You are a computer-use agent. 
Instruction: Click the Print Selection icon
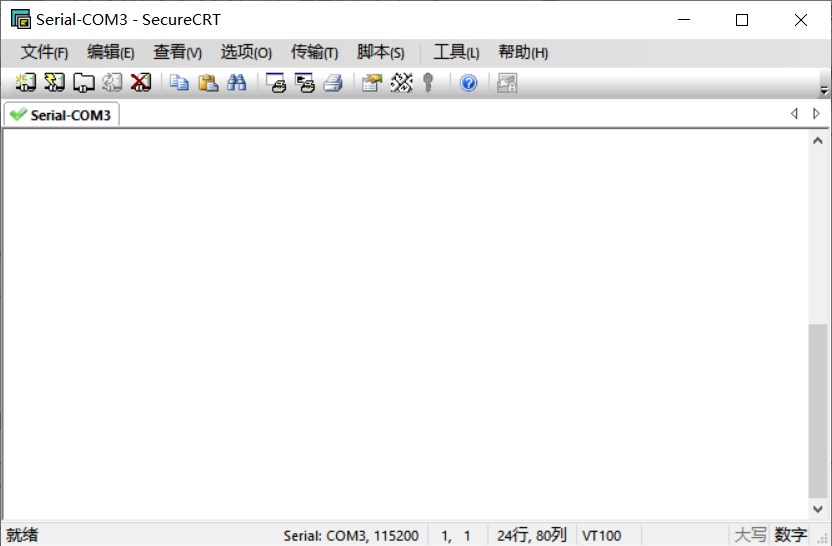point(305,83)
